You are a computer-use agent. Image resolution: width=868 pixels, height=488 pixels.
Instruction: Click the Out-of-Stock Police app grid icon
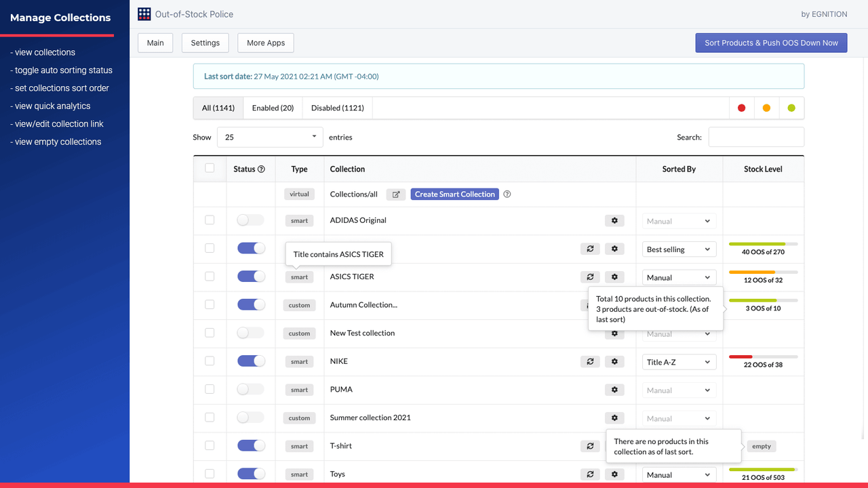tap(143, 14)
